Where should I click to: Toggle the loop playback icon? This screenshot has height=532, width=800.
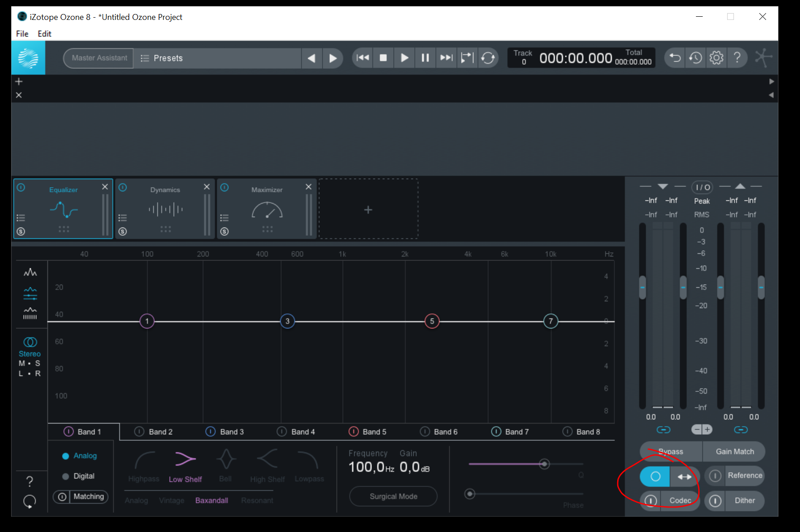click(x=488, y=58)
